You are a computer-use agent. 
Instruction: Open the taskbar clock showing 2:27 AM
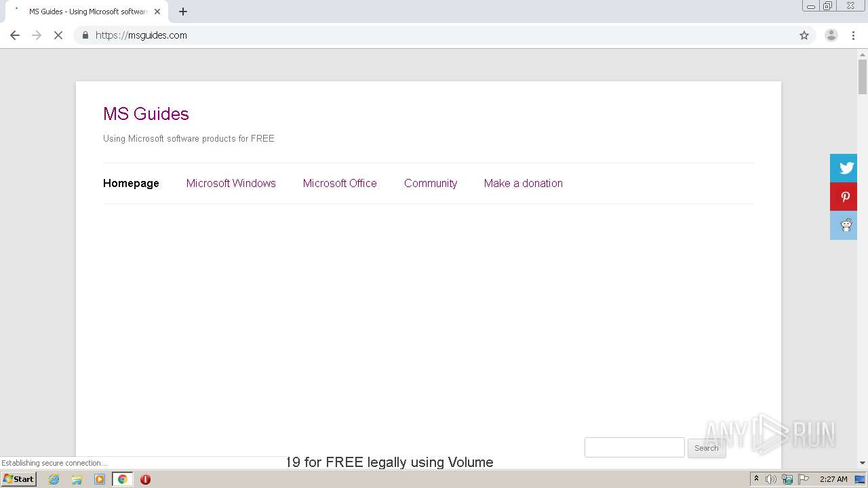click(833, 479)
